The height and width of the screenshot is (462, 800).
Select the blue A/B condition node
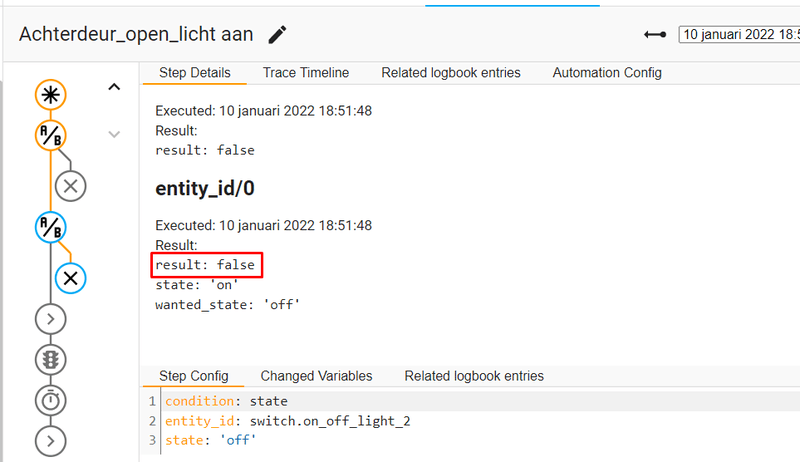pyautogui.click(x=51, y=227)
